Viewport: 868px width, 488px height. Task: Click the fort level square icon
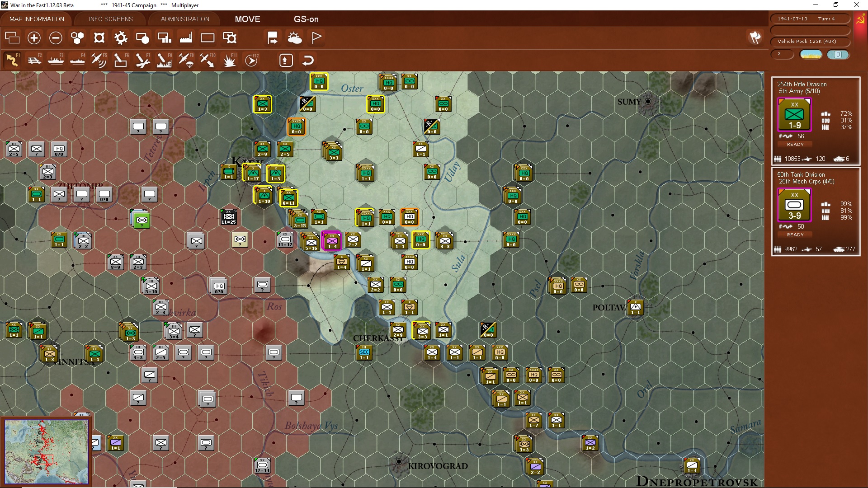[99, 38]
